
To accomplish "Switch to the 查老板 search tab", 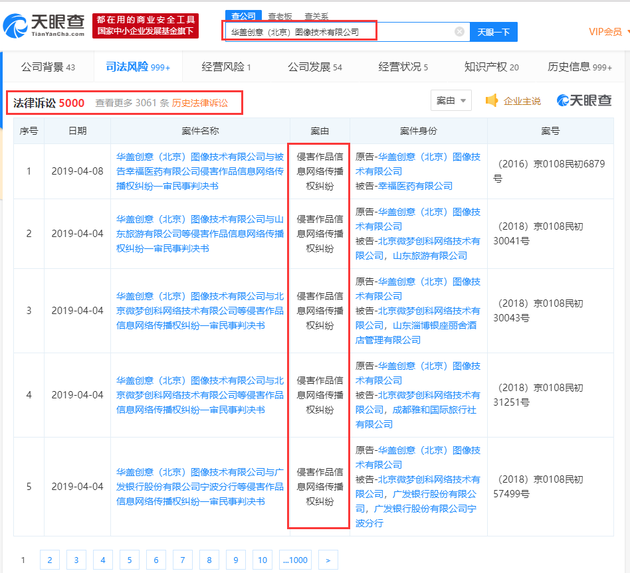I will pyautogui.click(x=280, y=16).
